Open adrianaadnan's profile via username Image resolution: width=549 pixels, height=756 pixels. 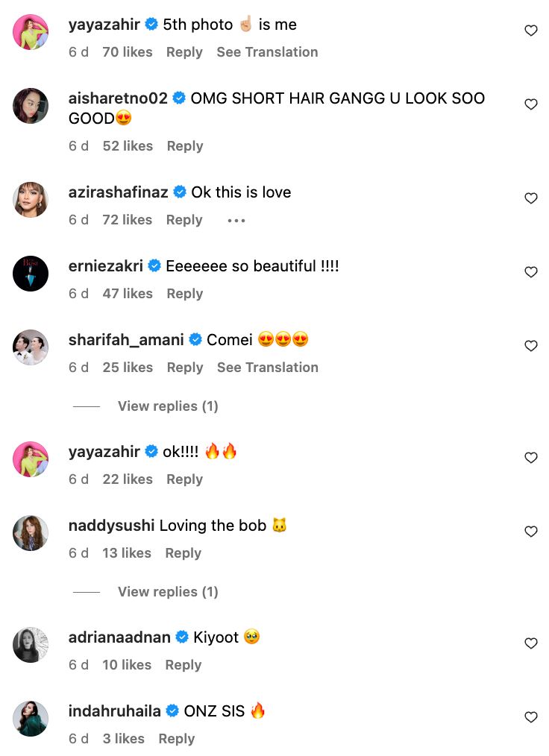119,637
